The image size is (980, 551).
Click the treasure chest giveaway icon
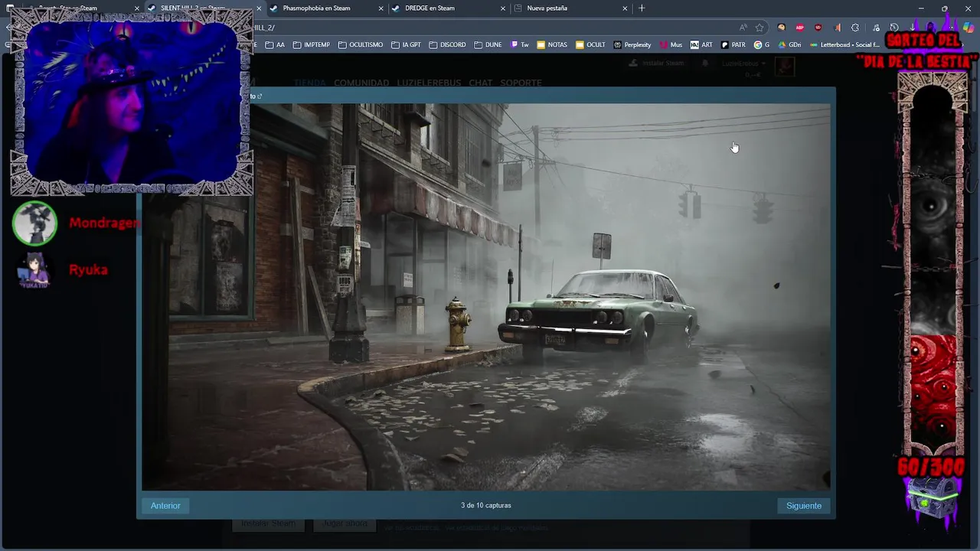tap(932, 499)
